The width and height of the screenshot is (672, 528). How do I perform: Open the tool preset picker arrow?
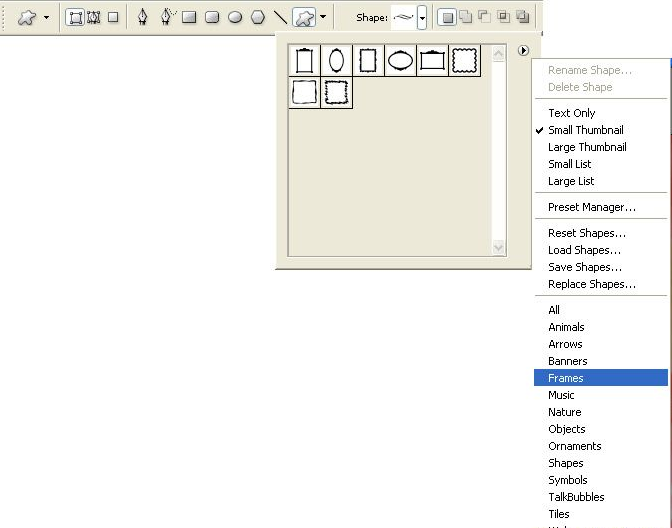(46, 17)
